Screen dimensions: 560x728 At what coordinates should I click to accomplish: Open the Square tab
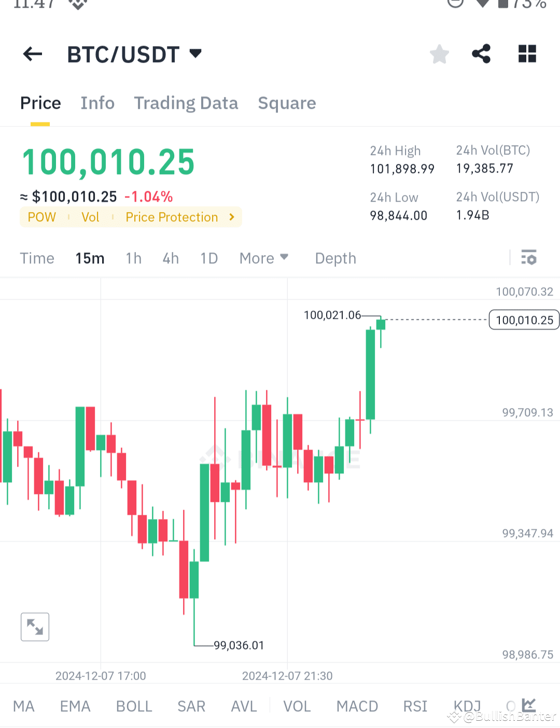287,103
